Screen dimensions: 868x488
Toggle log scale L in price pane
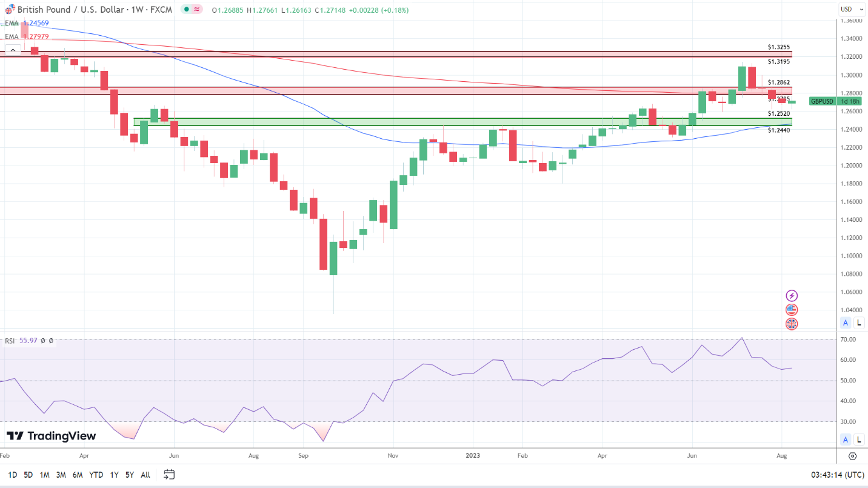point(860,323)
